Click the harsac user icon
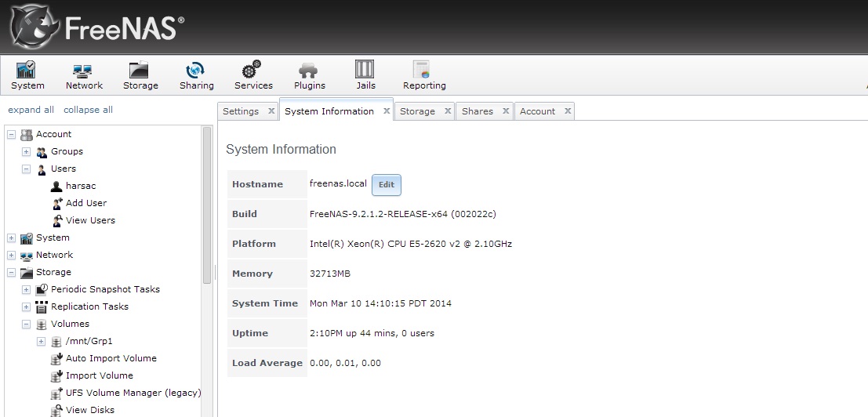The width and height of the screenshot is (868, 417). [56, 186]
